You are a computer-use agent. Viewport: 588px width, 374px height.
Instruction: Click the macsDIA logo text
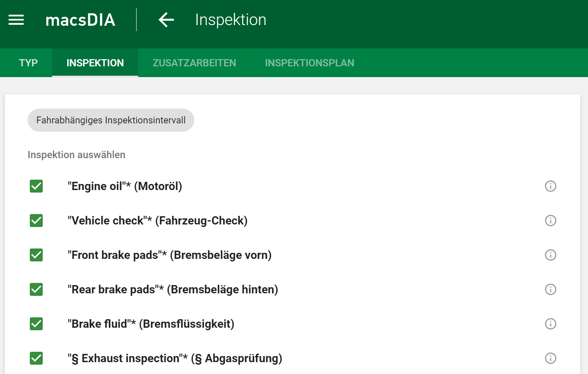(80, 20)
